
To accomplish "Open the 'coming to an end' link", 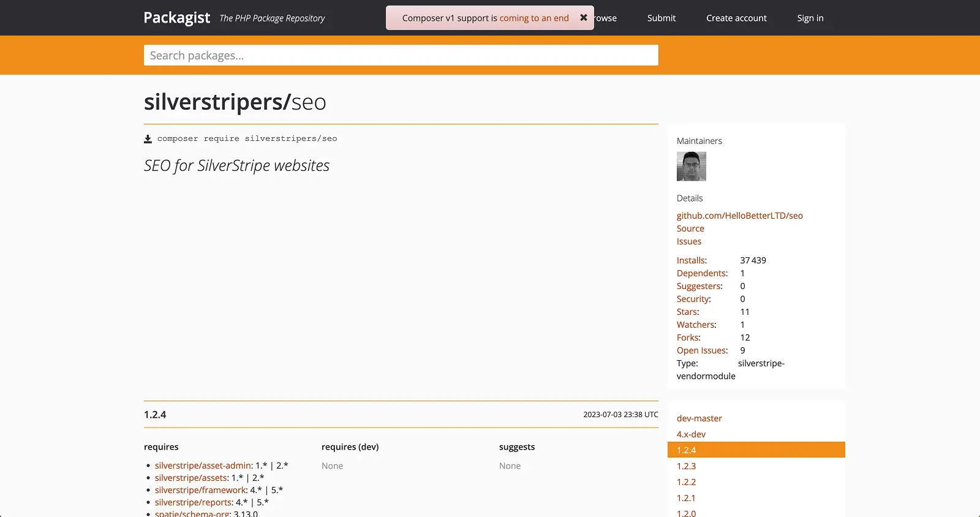I will coord(534,18).
